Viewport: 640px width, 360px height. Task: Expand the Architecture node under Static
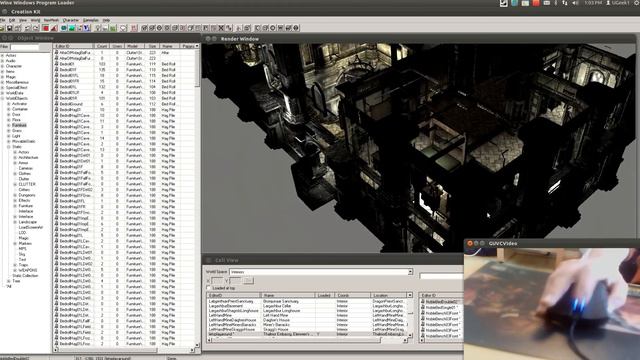click(x=16, y=158)
